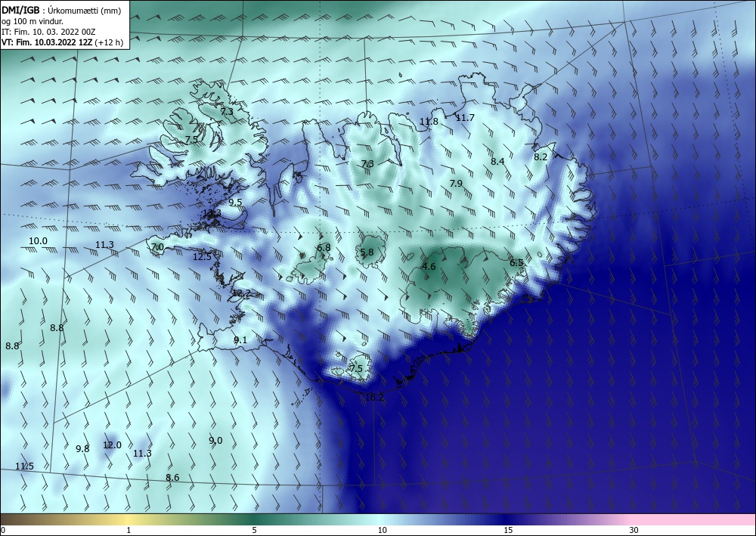The image size is (756, 536).
Task: Pick the yellow color near scale value 1
Action: pos(129,519)
